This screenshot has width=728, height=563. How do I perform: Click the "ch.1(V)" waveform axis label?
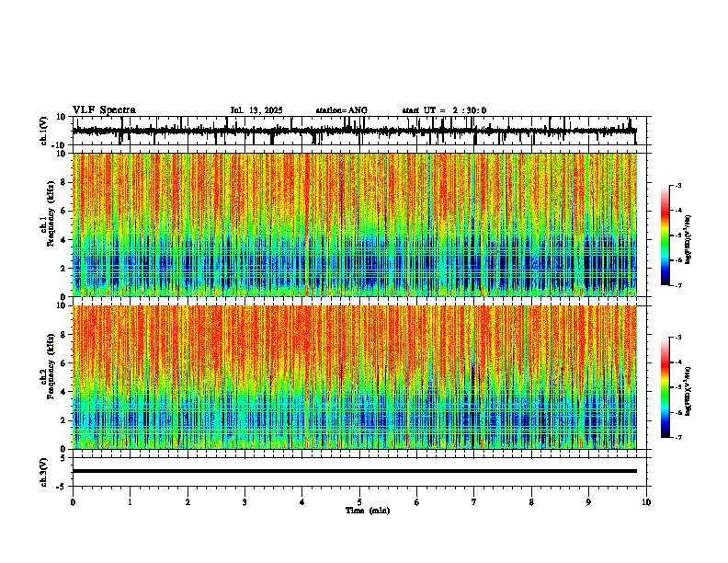click(x=44, y=131)
